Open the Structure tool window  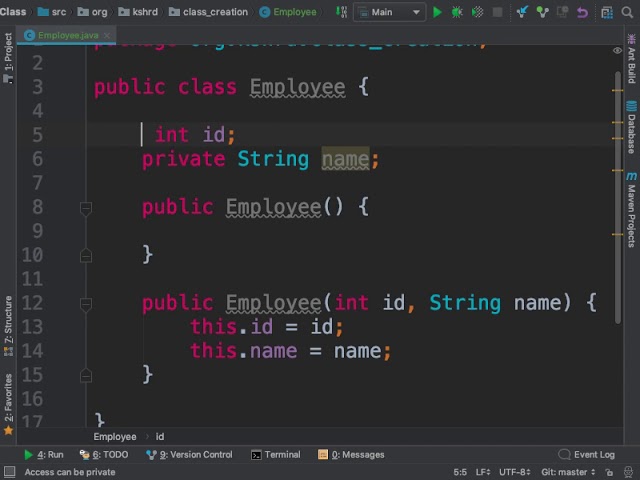coord(8,325)
